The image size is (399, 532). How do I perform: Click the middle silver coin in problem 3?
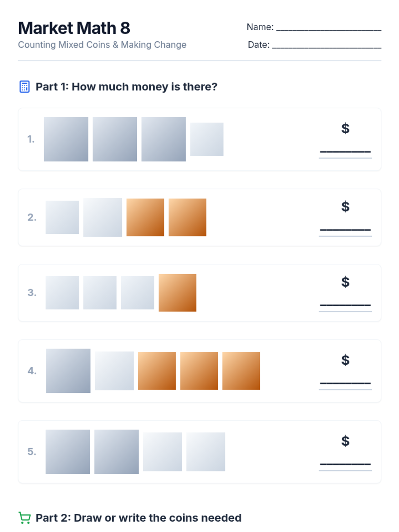(x=100, y=293)
